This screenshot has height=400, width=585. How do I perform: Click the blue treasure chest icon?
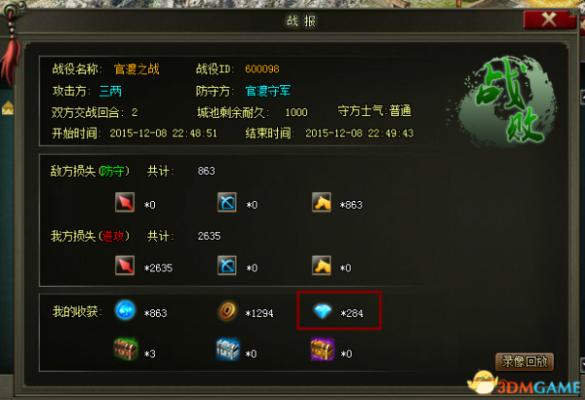click(228, 349)
